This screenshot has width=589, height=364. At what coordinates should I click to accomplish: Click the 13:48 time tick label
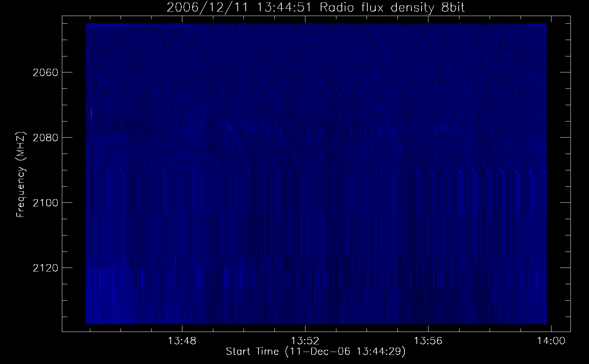coord(182,341)
